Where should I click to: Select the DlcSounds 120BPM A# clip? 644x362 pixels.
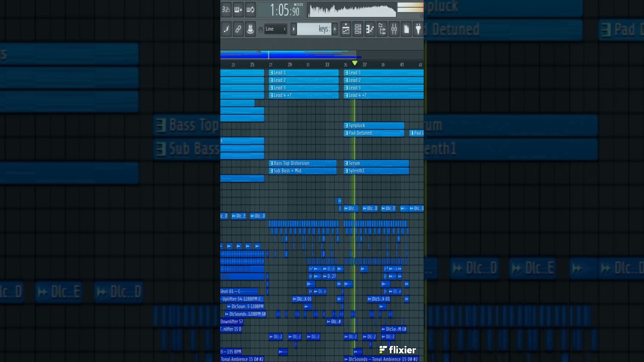click(x=245, y=314)
